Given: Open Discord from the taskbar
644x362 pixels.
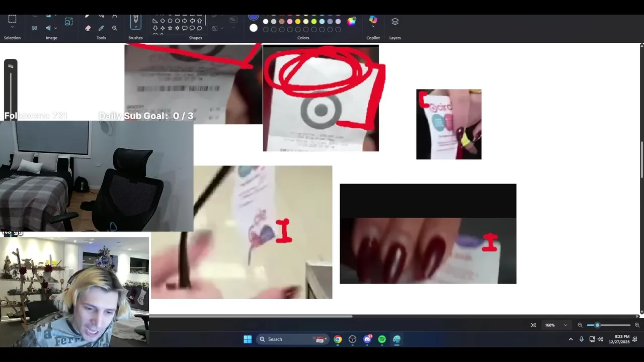Looking at the screenshot, I should coord(367,339).
